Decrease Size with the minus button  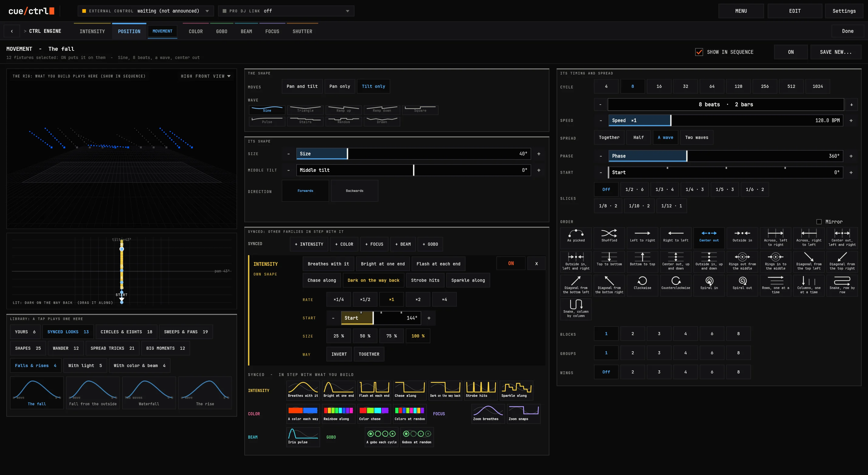[288, 154]
